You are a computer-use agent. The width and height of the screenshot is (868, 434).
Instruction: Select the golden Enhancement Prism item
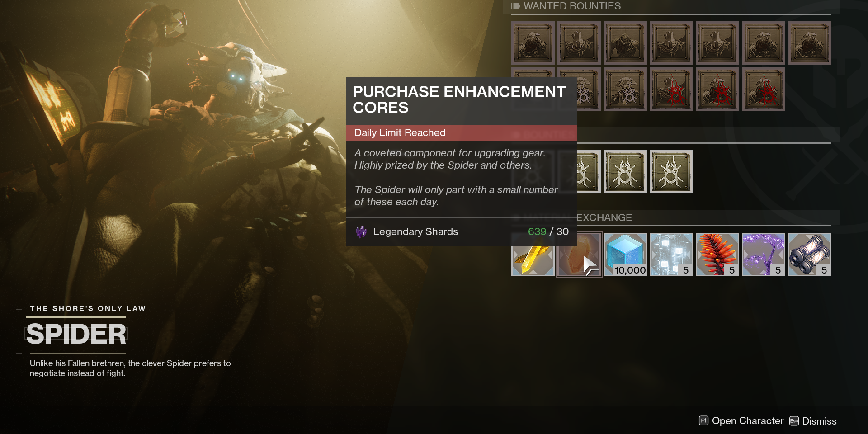point(533,255)
